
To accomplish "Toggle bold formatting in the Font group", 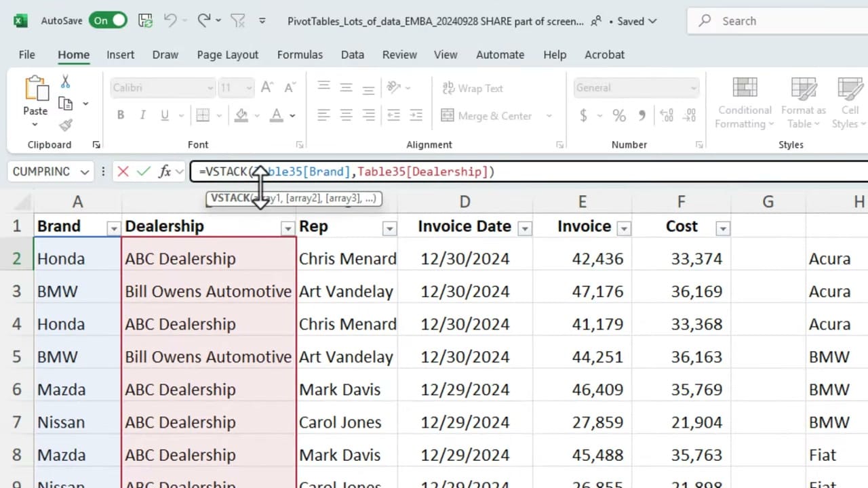I will (x=120, y=115).
